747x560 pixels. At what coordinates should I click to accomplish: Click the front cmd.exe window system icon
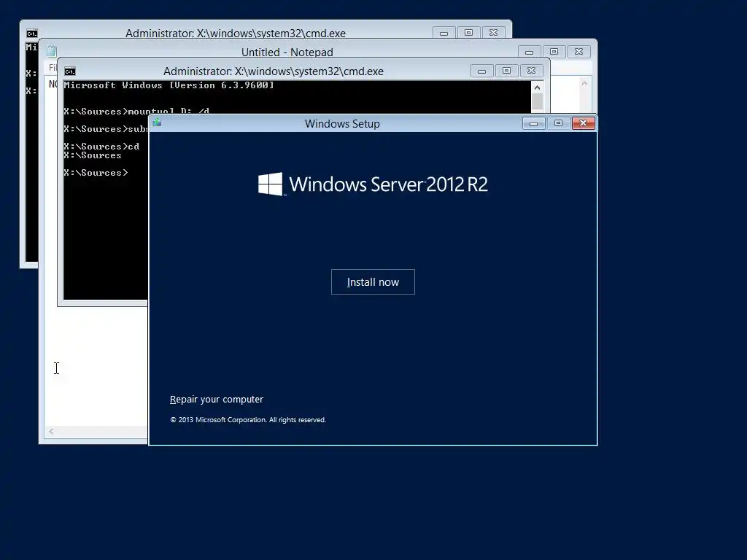[x=70, y=71]
